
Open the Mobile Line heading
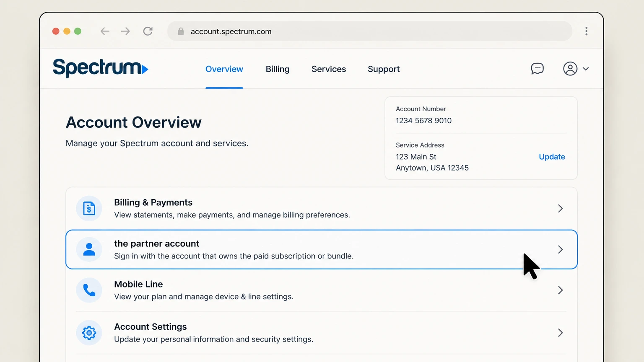(138, 284)
